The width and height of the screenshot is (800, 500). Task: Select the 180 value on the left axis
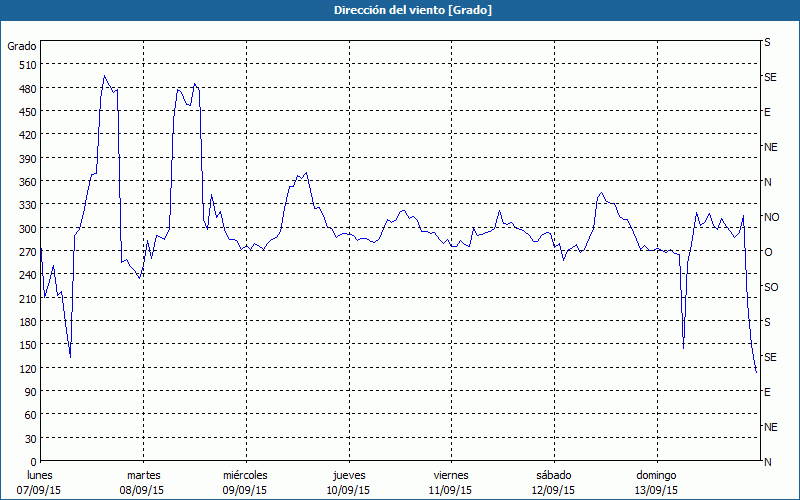tap(24, 322)
